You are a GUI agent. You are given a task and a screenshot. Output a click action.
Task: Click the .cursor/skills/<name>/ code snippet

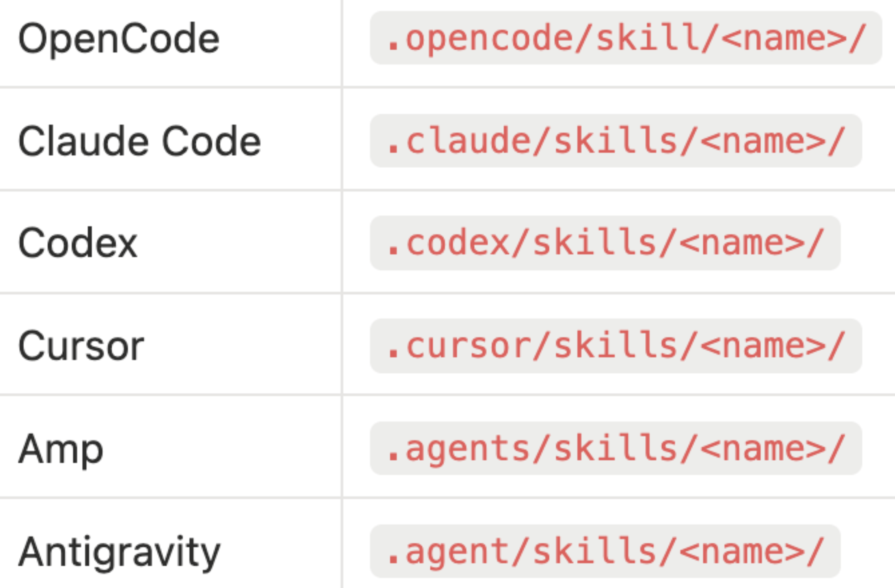[615, 346]
